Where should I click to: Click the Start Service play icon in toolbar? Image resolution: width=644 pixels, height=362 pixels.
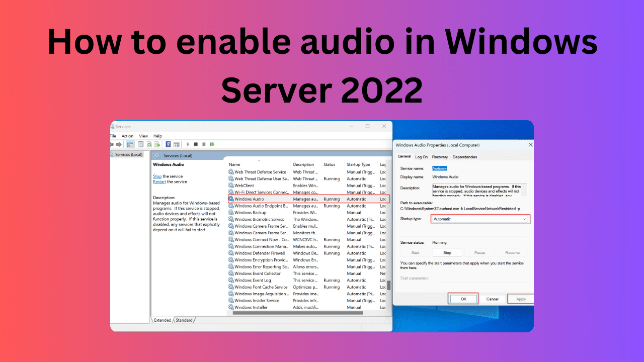point(187,144)
